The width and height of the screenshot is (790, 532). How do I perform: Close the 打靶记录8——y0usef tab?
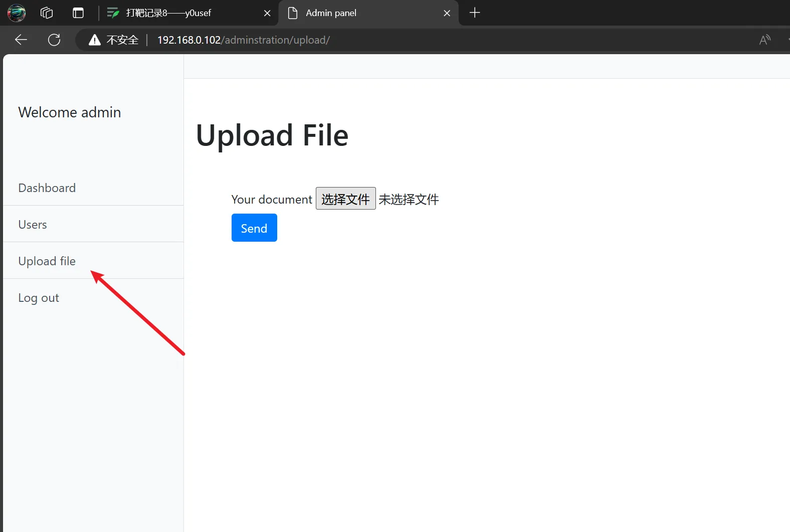click(267, 13)
